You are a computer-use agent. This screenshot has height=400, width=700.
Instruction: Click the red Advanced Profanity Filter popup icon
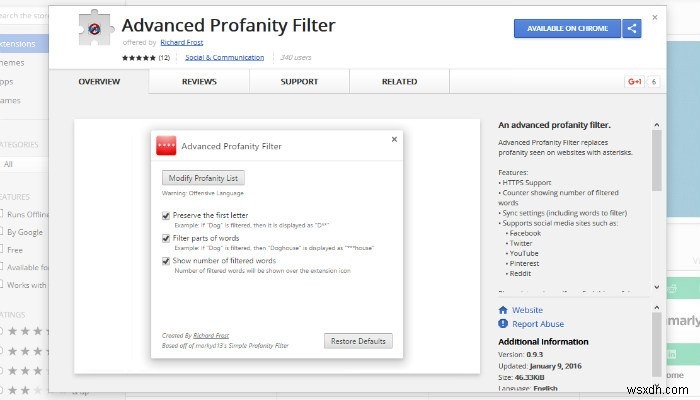click(x=166, y=146)
